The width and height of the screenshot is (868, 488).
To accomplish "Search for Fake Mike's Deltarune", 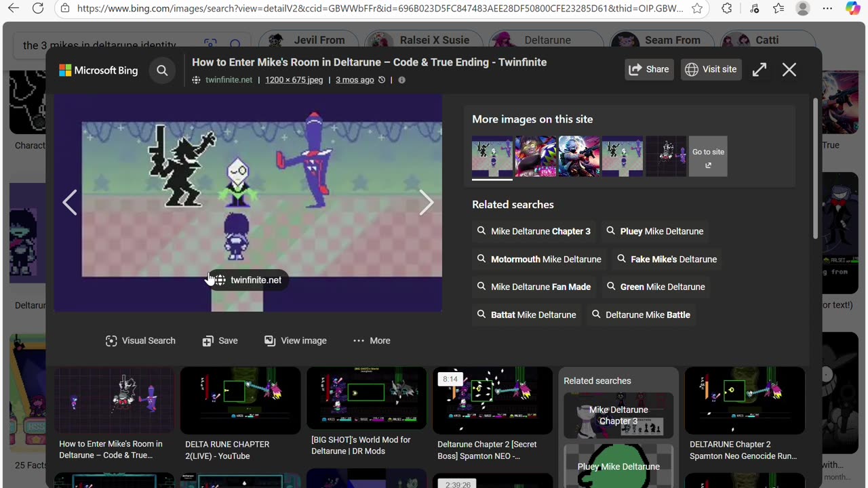I will 667,259.
